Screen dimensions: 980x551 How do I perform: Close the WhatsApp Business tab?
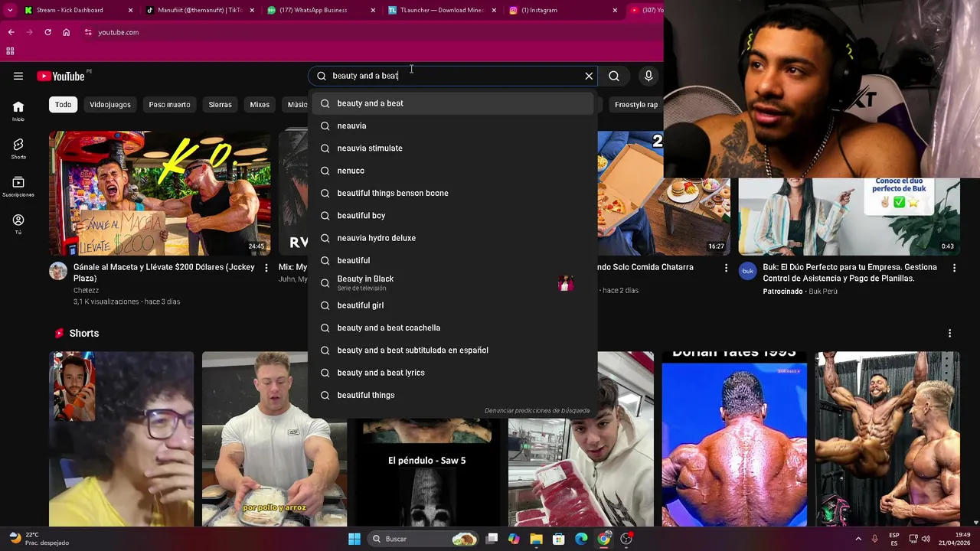[373, 10]
